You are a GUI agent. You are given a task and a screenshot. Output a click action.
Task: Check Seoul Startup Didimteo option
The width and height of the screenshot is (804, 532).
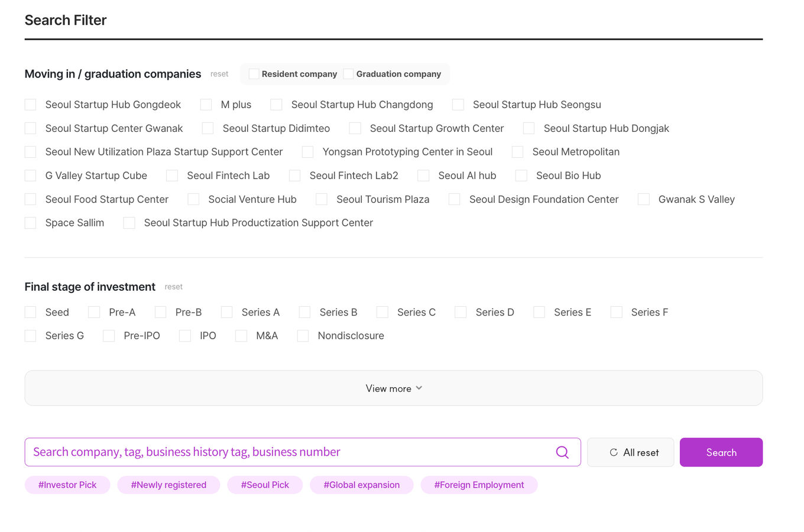coord(208,128)
